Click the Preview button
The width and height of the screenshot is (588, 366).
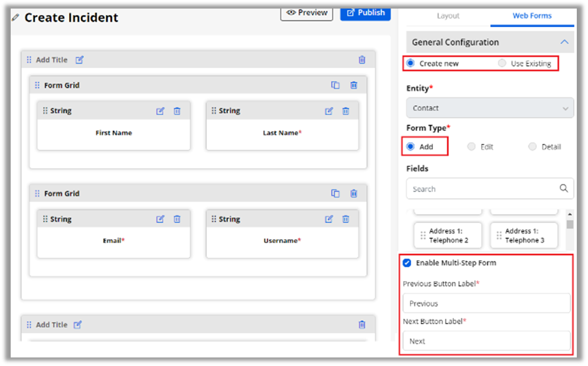tap(307, 13)
